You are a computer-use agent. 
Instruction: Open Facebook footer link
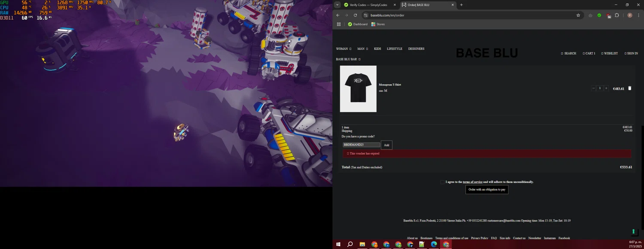(564, 238)
